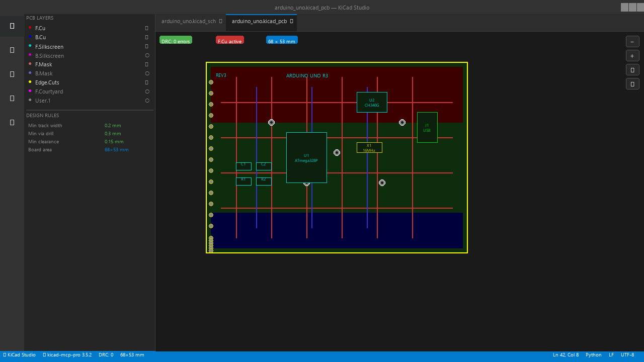Click UTF-8 encoding in status bar

627,355
